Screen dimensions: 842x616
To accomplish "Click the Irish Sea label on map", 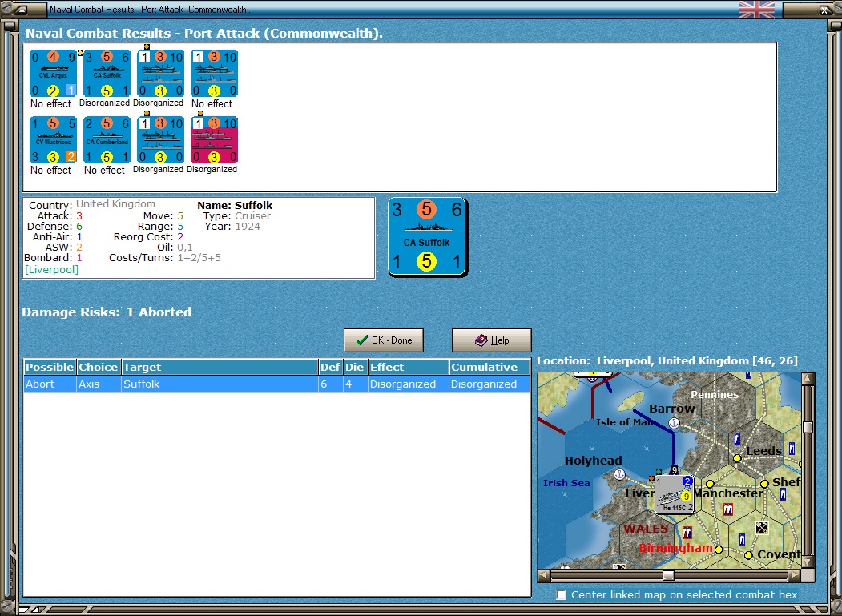I will pyautogui.click(x=566, y=483).
